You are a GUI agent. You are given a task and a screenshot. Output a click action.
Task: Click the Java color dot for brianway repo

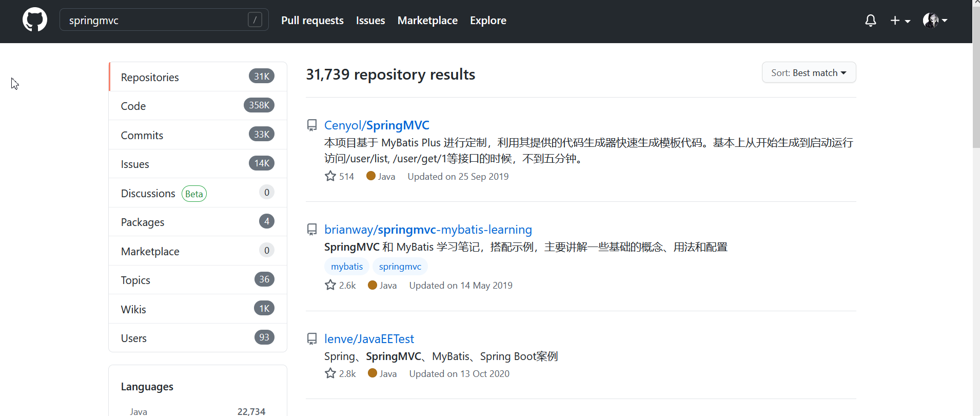[373, 285]
